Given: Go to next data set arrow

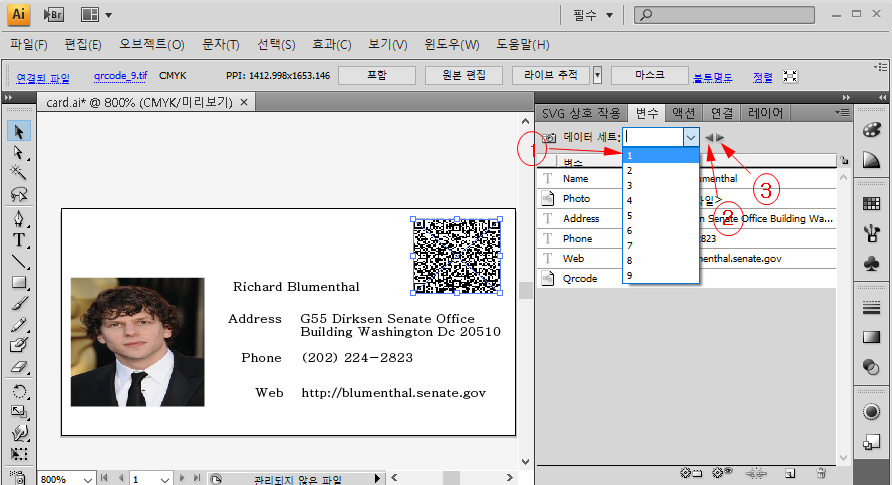Looking at the screenshot, I should click(x=720, y=137).
